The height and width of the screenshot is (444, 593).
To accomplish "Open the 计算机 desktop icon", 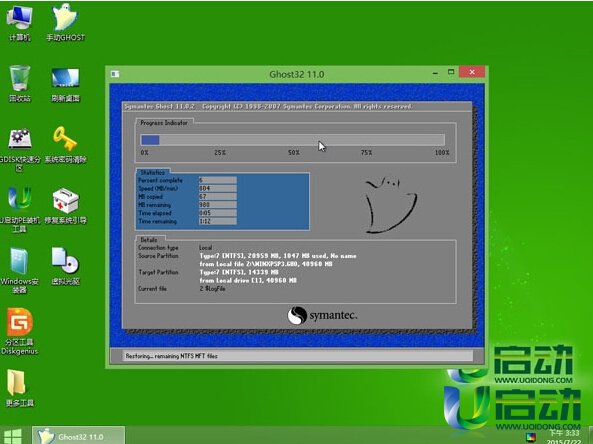I will coord(19,22).
